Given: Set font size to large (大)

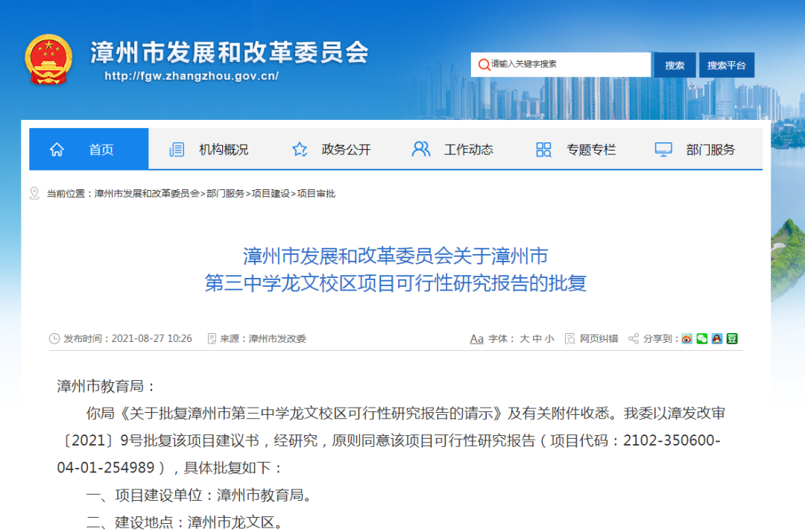Looking at the screenshot, I should coord(524,338).
